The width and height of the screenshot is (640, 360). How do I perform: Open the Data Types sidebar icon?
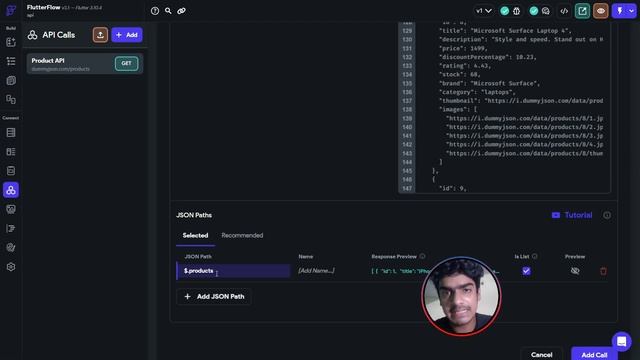[11, 152]
